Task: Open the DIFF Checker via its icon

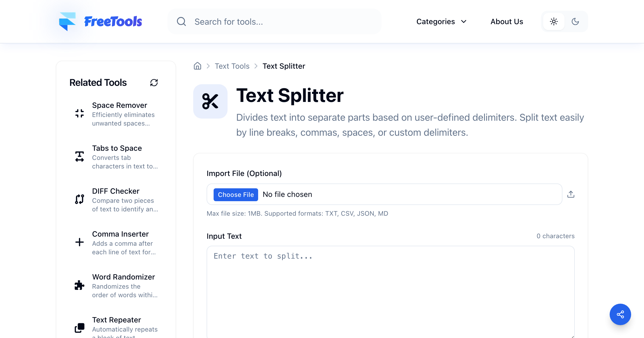Action: 80,199
